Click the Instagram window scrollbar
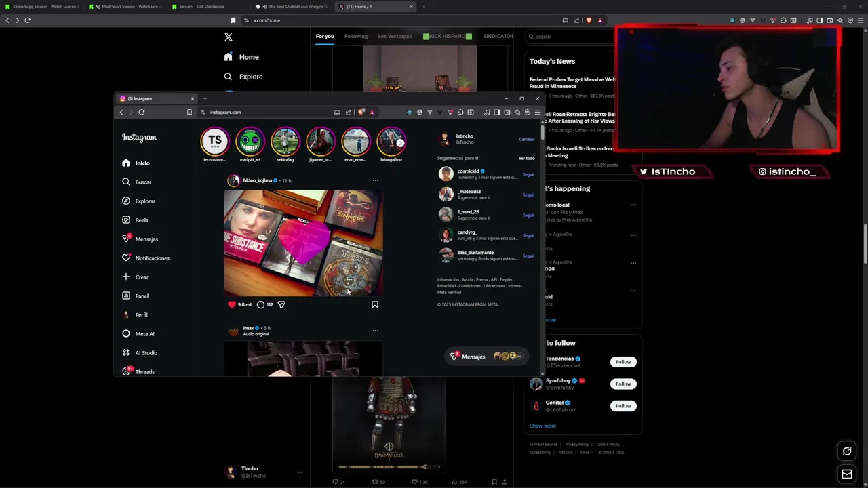 [542, 132]
